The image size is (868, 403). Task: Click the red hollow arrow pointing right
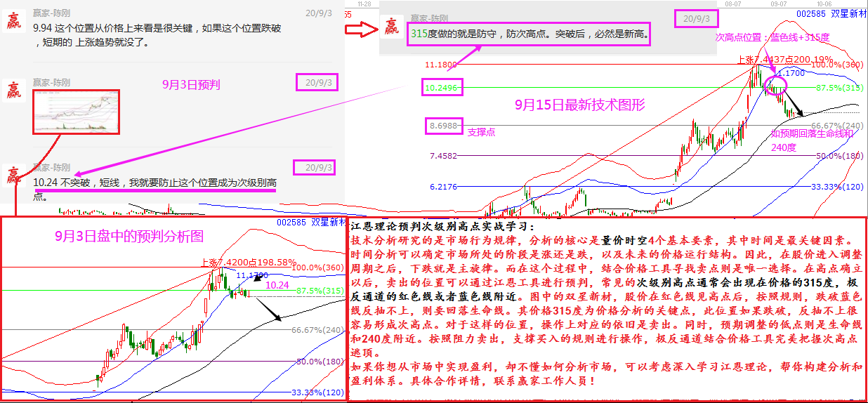click(x=362, y=29)
